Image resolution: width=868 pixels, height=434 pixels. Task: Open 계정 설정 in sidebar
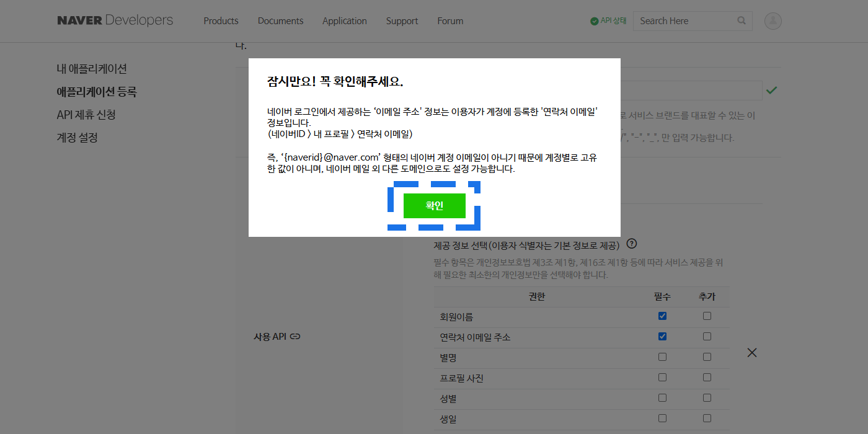pos(77,138)
